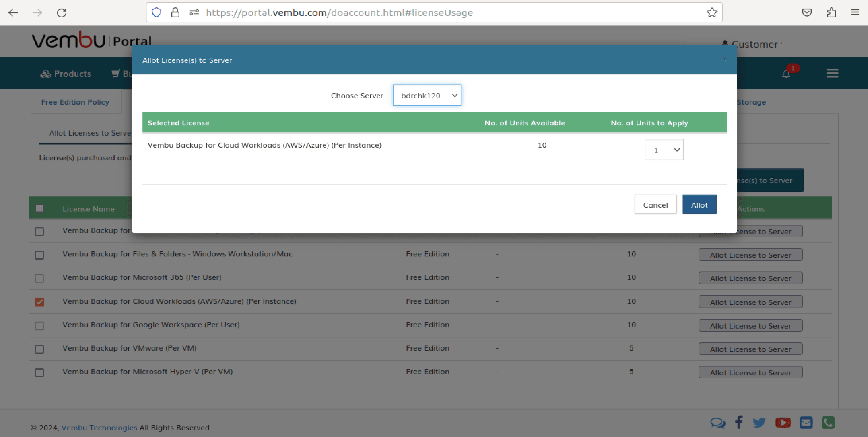Check the Microsoft 365 (Per User) checkbox

(39, 279)
